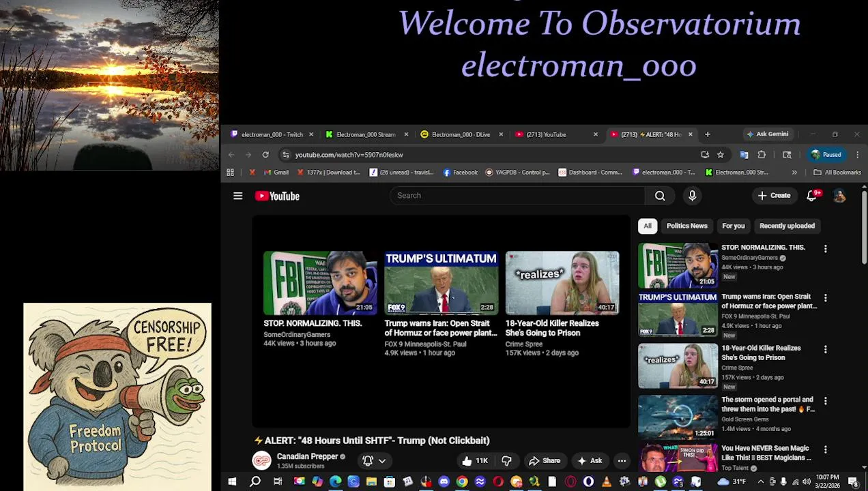
Task: Open the Paused Chrome profile button
Action: point(826,155)
